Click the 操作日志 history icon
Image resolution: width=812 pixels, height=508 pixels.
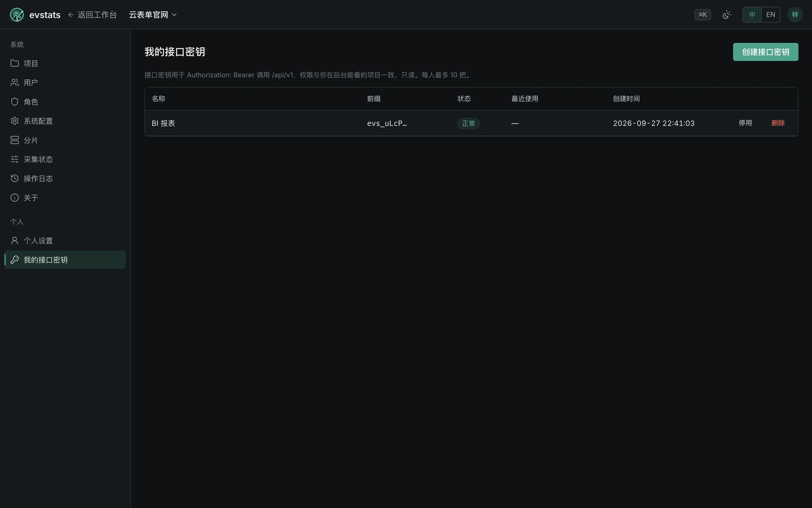(14, 178)
